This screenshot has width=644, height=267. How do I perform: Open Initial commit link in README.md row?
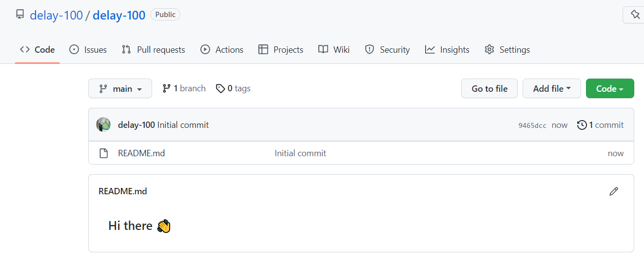300,153
